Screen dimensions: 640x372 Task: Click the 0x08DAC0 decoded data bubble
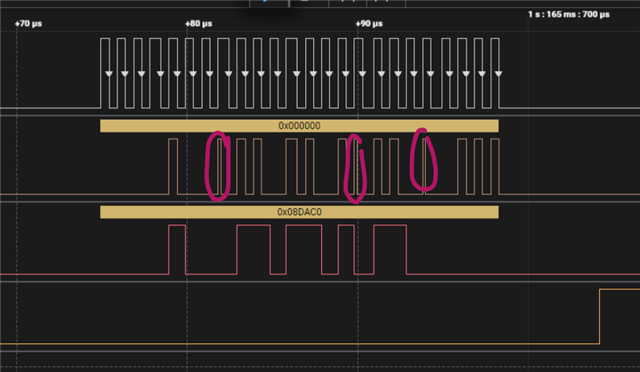[299, 212]
